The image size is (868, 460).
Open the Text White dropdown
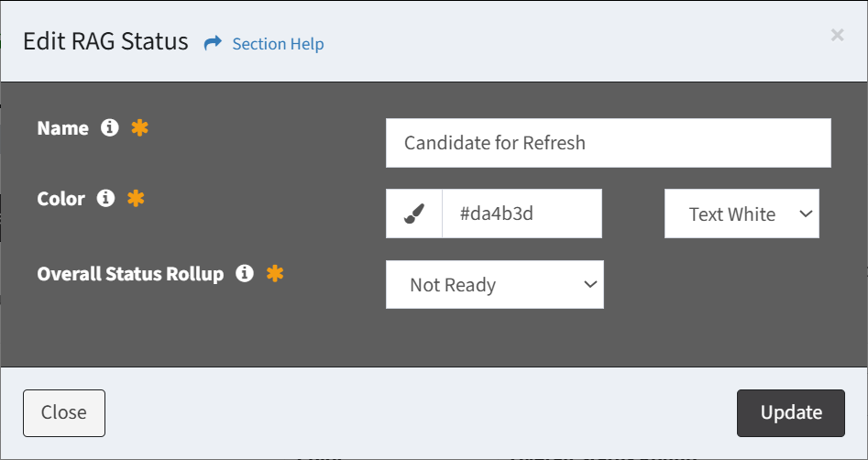point(742,214)
